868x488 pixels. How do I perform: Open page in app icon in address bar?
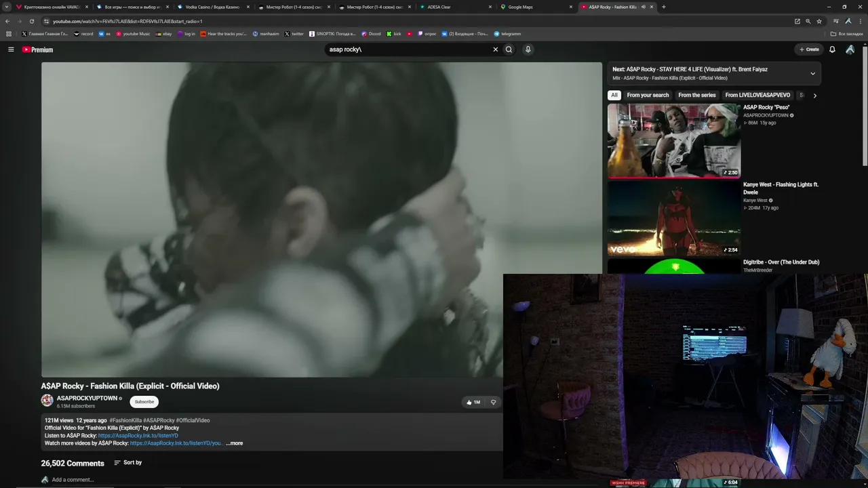coord(797,21)
